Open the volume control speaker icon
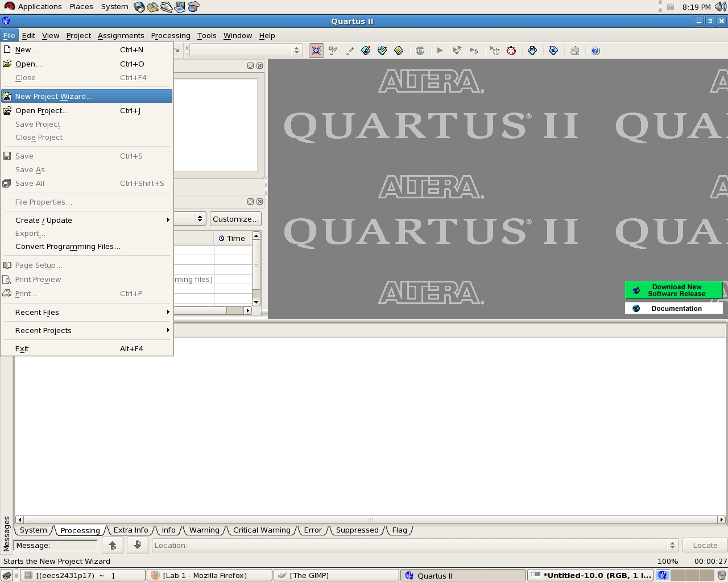The height and width of the screenshot is (582, 728). [x=721, y=7]
